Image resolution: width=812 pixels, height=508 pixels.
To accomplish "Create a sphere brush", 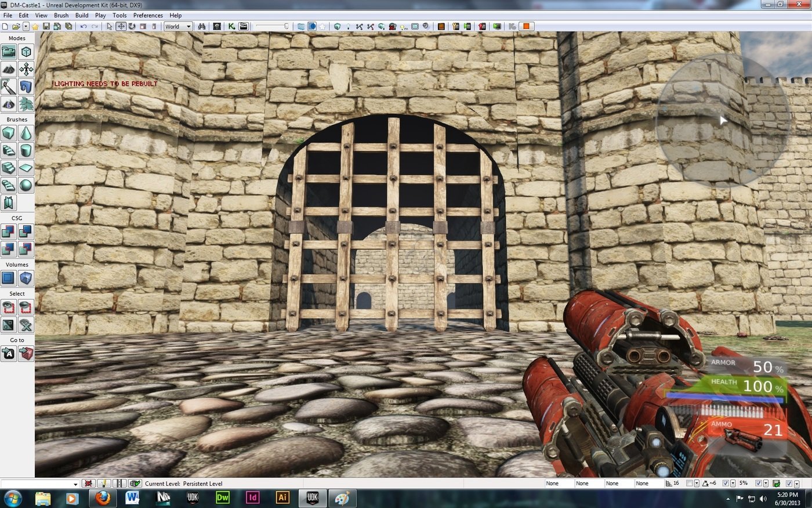I will (26, 185).
